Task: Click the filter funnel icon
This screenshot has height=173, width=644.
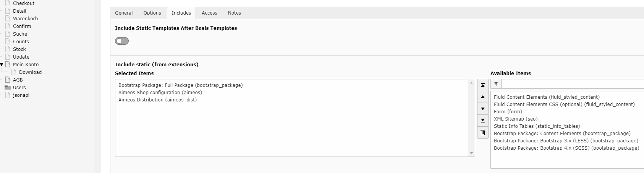Action: pos(496,84)
